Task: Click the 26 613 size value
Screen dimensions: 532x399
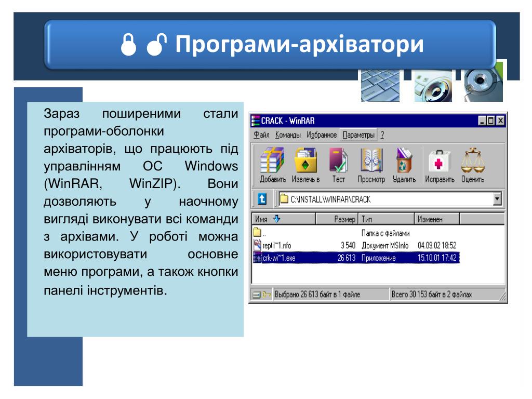Action: (346, 258)
